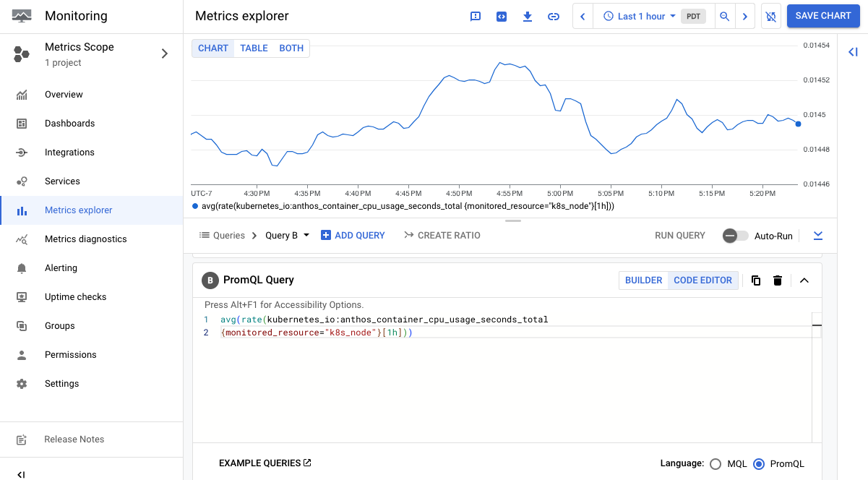Duplicate the PromQL query
The image size is (868, 480).
(755, 280)
